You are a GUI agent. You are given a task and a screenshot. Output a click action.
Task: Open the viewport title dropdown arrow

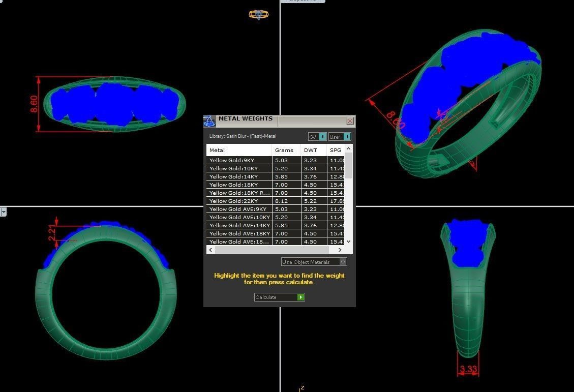pos(3,212)
